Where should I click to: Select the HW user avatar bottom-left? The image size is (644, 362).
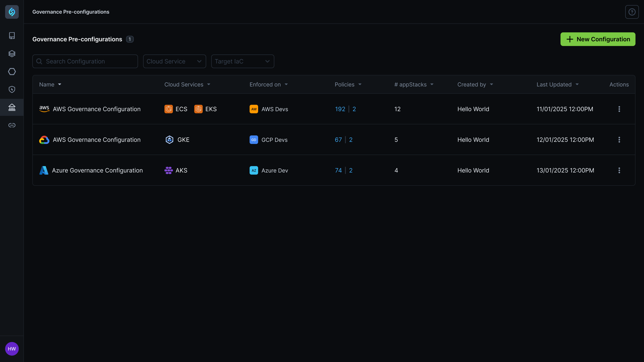[x=12, y=349]
